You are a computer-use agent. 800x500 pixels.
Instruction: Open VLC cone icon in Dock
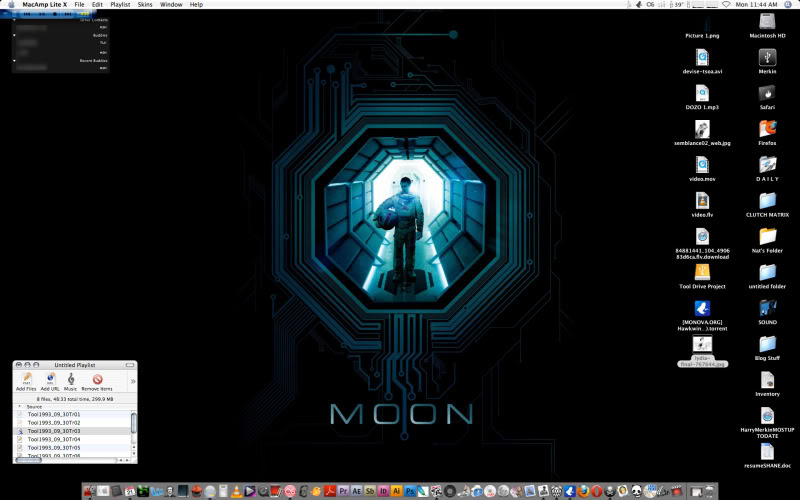click(x=236, y=491)
